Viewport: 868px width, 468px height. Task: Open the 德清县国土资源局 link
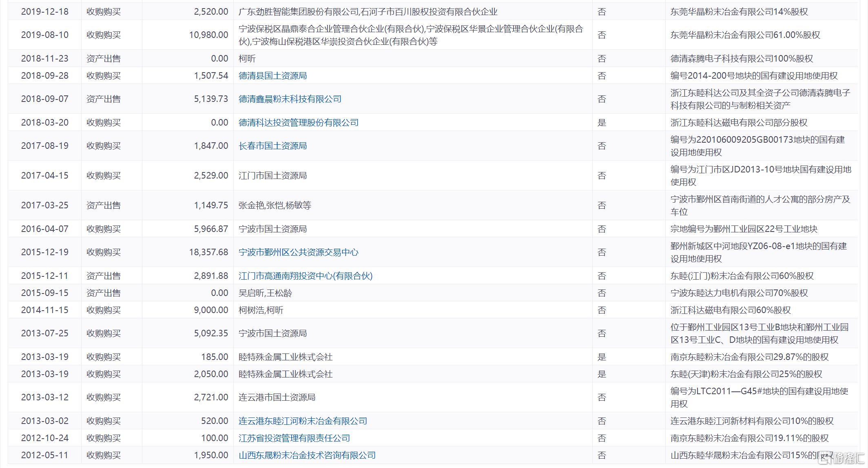(x=272, y=75)
